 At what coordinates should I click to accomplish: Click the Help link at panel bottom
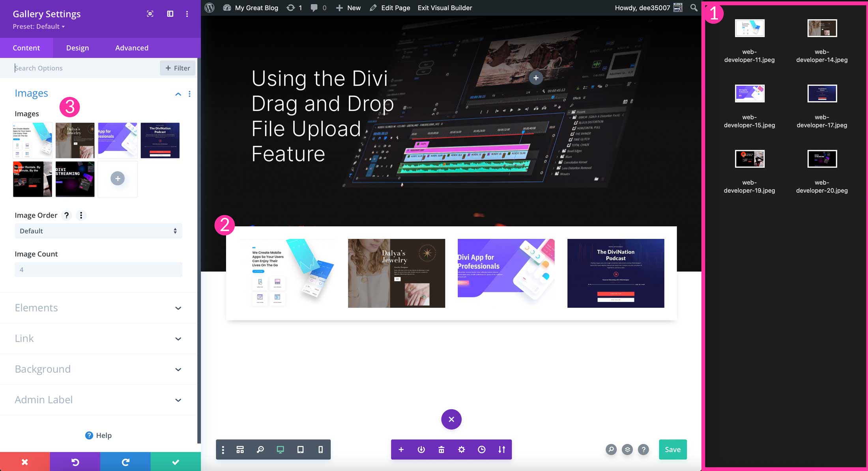98,435
